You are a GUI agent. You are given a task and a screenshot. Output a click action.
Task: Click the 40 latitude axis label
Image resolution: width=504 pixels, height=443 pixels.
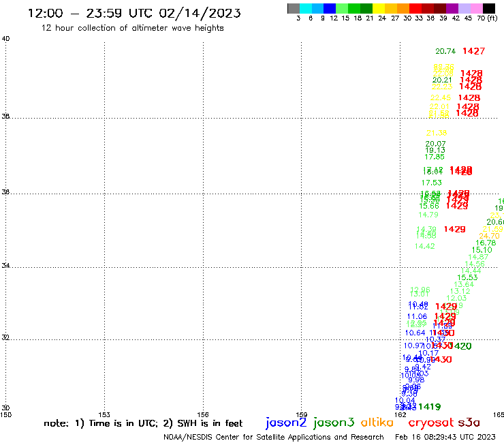click(5, 39)
